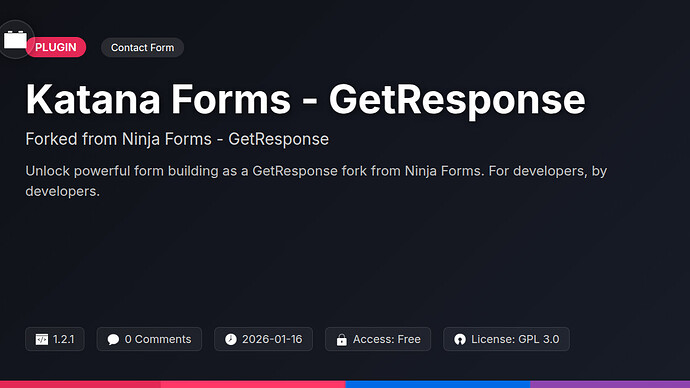Click the PLUGIN badge

click(x=56, y=47)
